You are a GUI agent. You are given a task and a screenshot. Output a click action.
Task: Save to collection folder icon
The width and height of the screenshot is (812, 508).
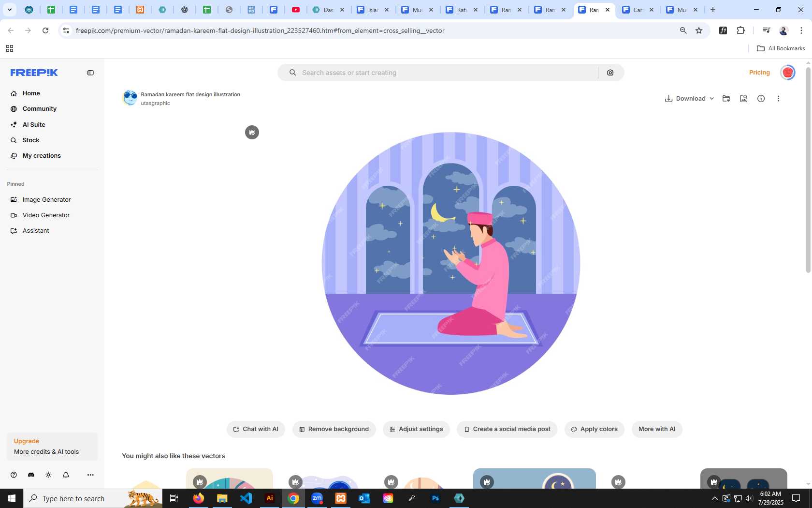click(726, 99)
